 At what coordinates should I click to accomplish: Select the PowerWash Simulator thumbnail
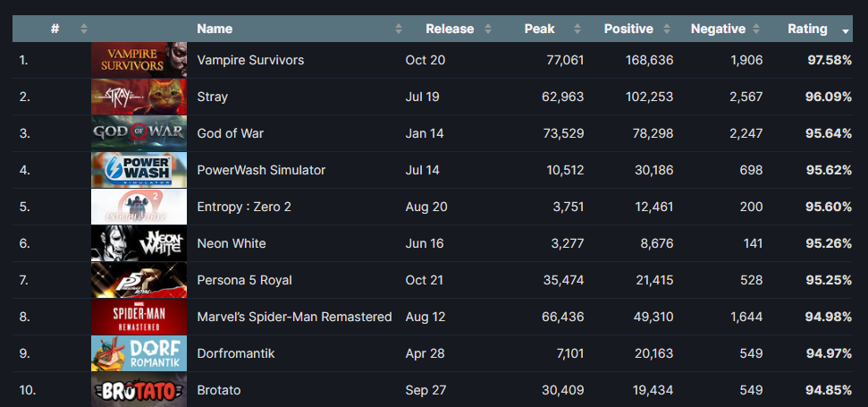tap(139, 170)
